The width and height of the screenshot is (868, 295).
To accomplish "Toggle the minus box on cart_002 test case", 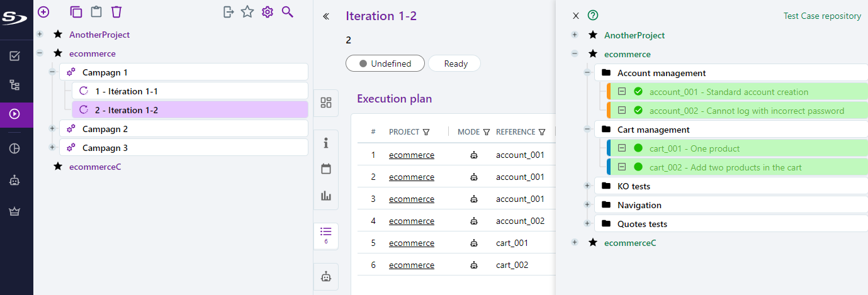I will pyautogui.click(x=622, y=167).
